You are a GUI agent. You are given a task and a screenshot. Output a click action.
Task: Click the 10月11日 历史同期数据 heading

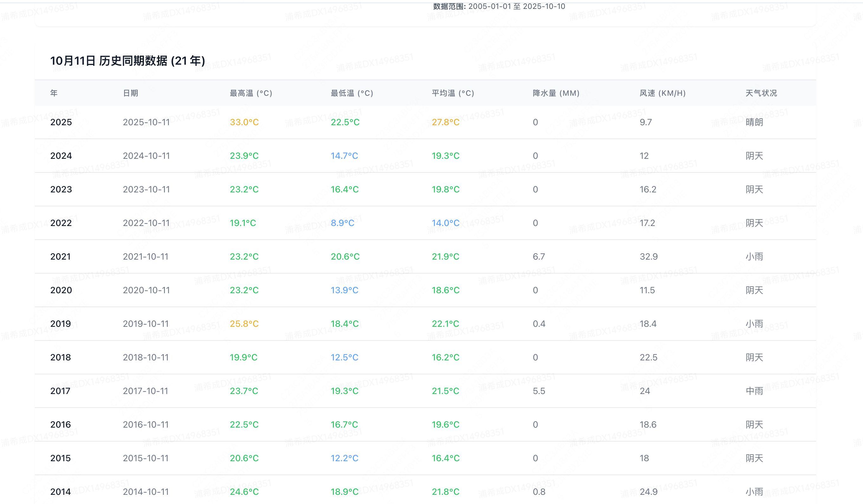pyautogui.click(x=127, y=61)
